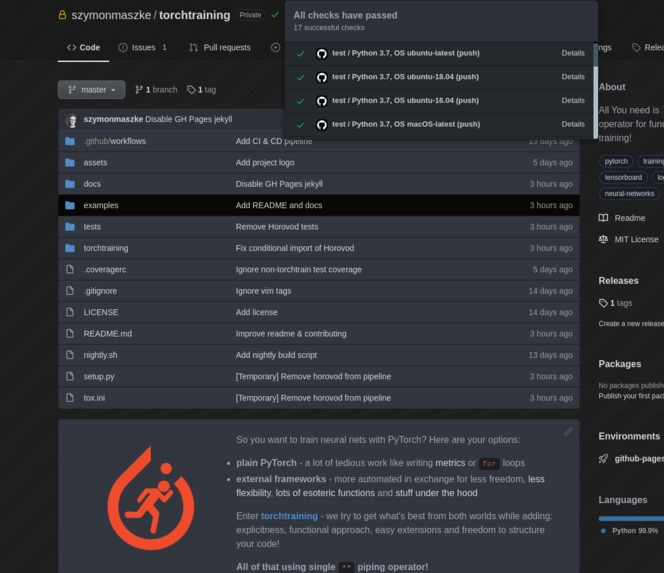The image size is (664, 573).
Task: Open the torchtraining folder icon
Action: pos(70,248)
